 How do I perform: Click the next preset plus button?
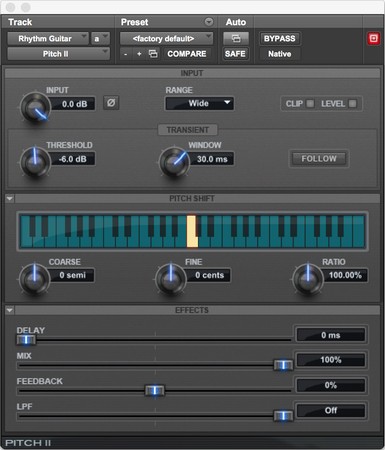(139, 54)
